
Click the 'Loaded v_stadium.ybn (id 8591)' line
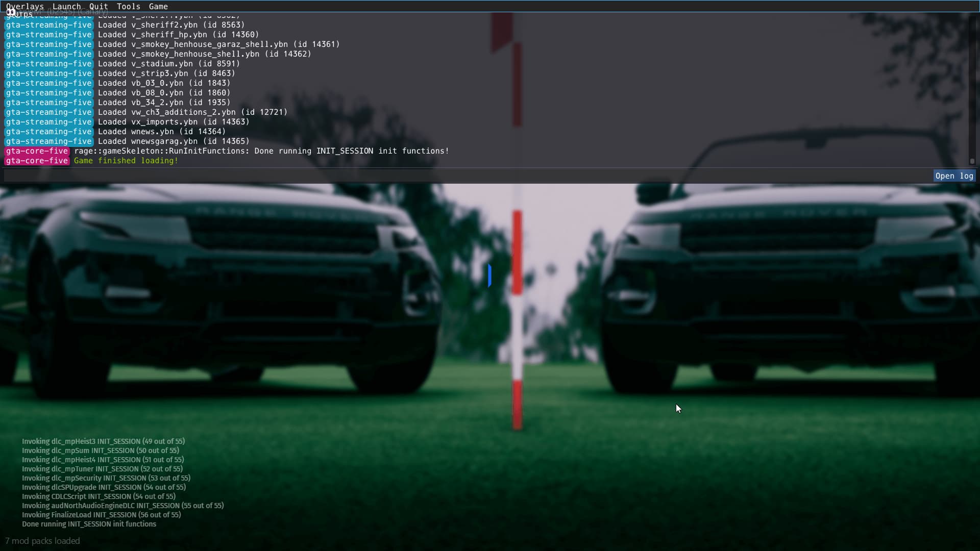[169, 64]
